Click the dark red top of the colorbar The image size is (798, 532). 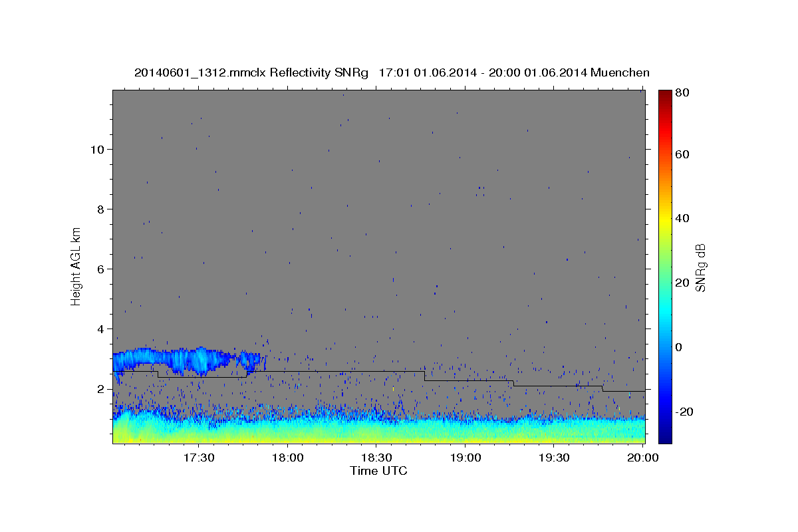tap(665, 94)
